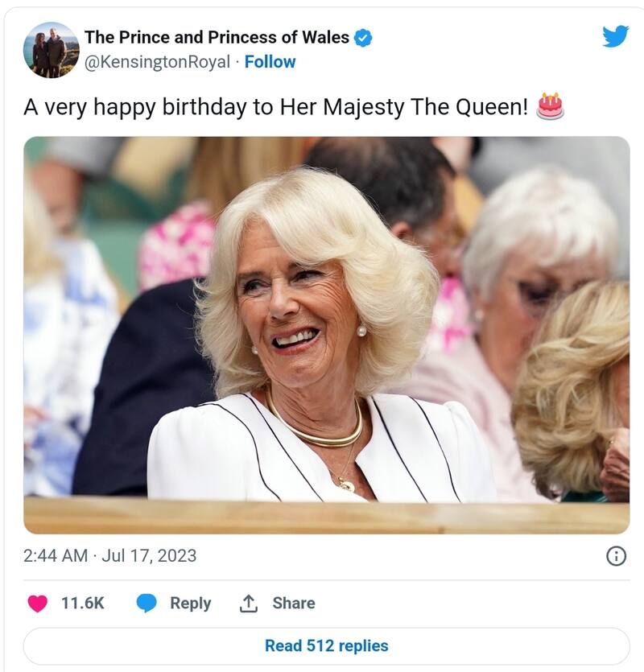Click the Twitter bird logo
This screenshot has height=672, width=644.
[615, 36]
